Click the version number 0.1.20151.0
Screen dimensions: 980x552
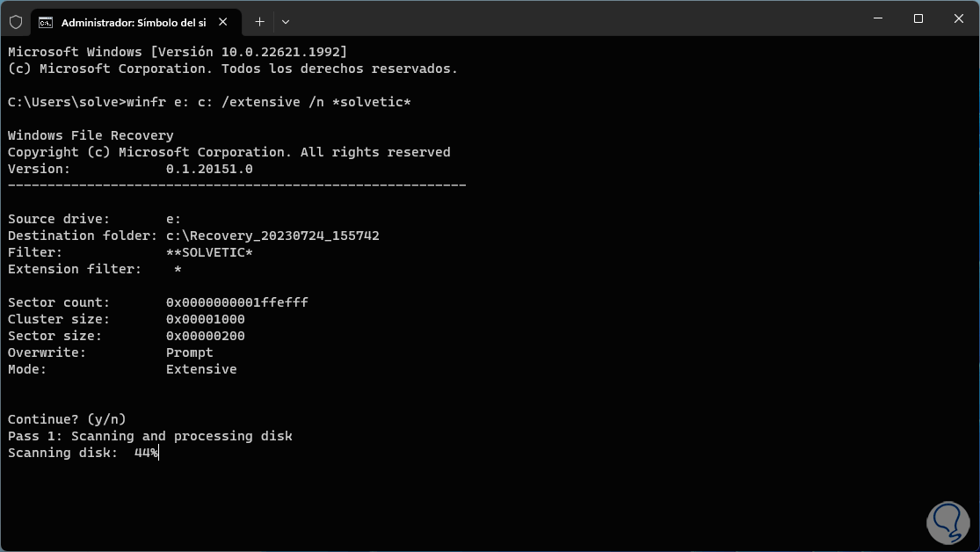(209, 169)
